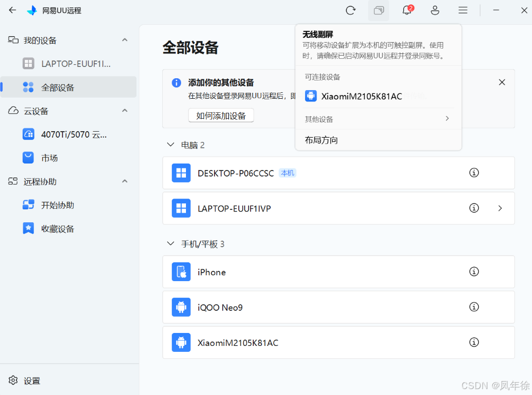Click 如何添加设备 button
The image size is (532, 395).
pyautogui.click(x=221, y=115)
